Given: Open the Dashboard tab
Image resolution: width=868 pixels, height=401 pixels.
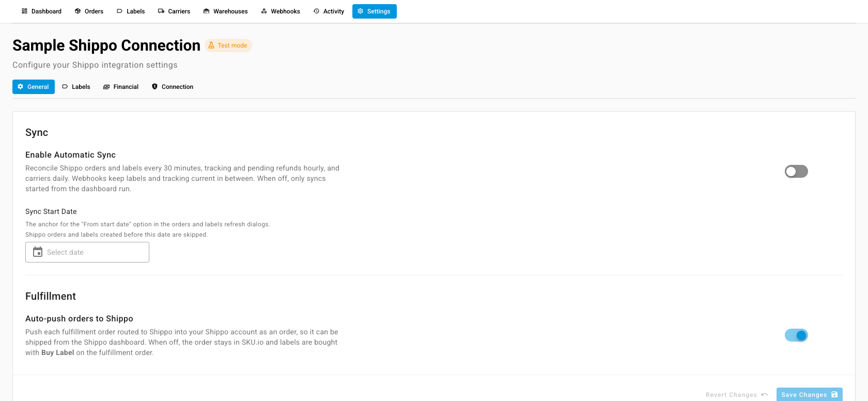Looking at the screenshot, I should (41, 11).
